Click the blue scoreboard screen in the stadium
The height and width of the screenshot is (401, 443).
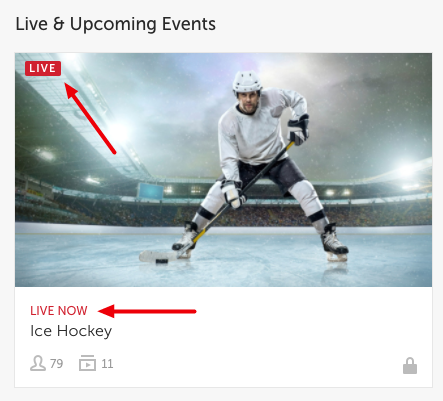pos(150,191)
